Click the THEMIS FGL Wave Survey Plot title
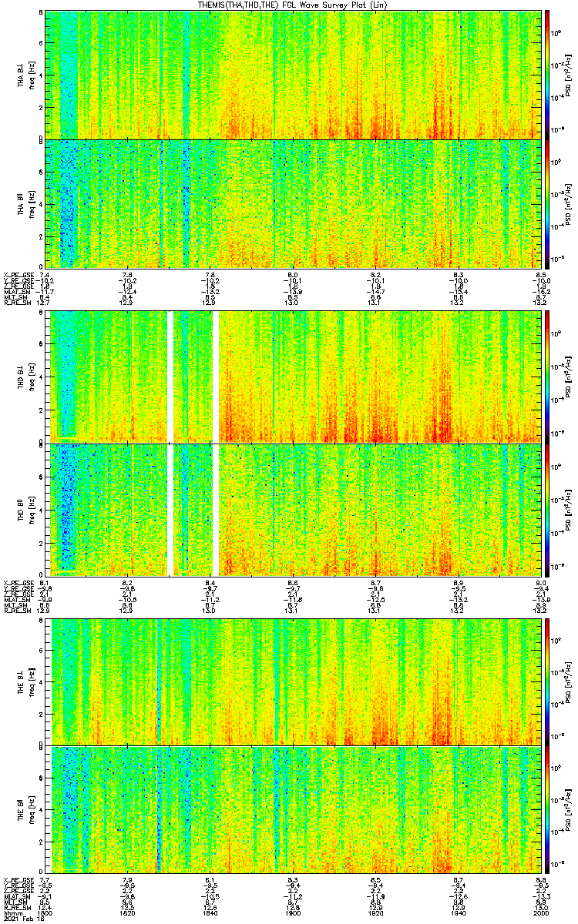Viewport: 578px width, 924px height. [294, 5]
